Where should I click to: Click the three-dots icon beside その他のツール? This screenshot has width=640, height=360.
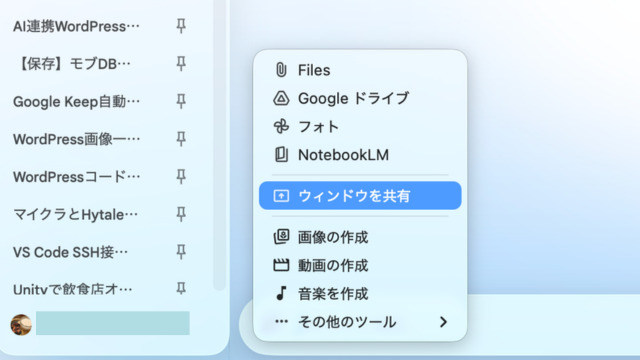point(281,322)
